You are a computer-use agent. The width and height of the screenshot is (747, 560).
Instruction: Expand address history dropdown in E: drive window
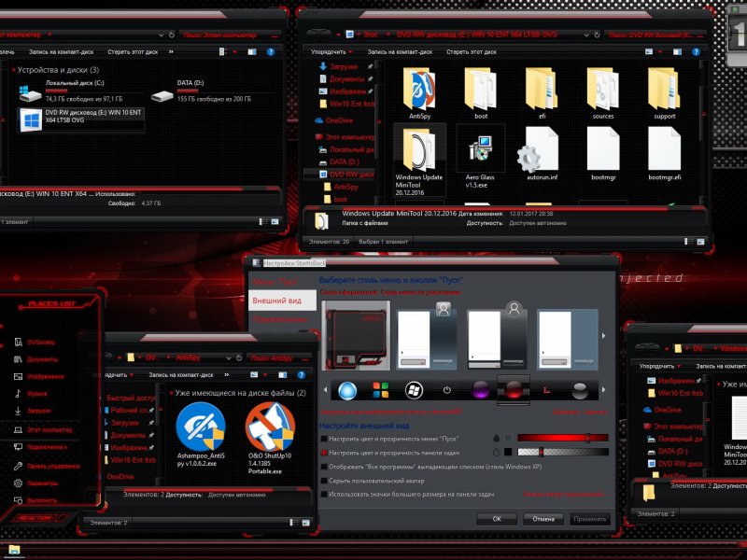[x=586, y=35]
